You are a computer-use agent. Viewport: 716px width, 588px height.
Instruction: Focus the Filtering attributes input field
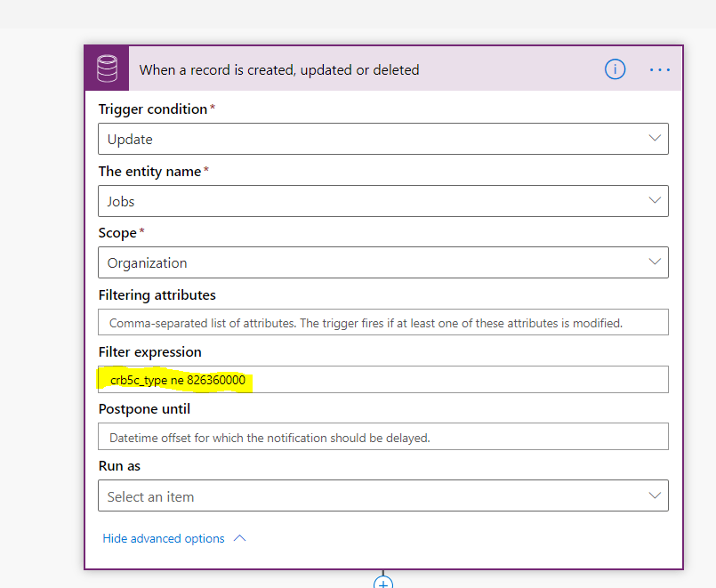pyautogui.click(x=382, y=323)
